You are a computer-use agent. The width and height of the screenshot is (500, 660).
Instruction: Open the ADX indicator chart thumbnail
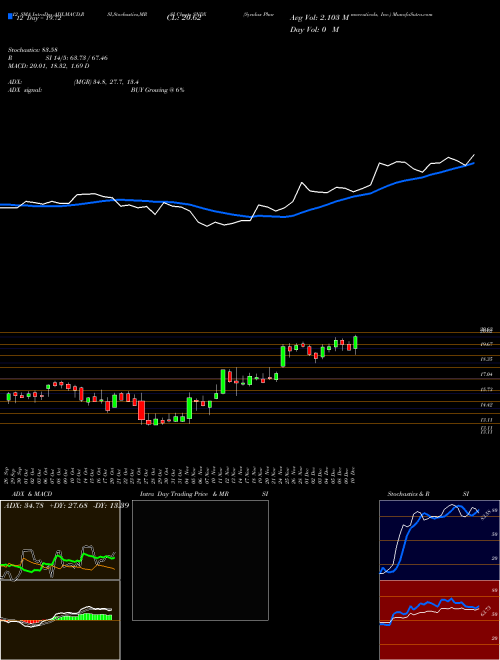[x=60, y=540]
